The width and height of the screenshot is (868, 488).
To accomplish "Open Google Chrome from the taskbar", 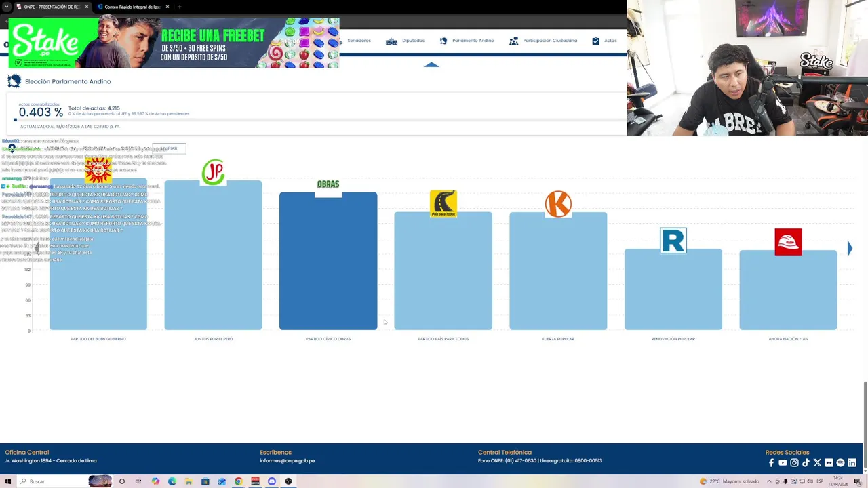I will pos(239,481).
